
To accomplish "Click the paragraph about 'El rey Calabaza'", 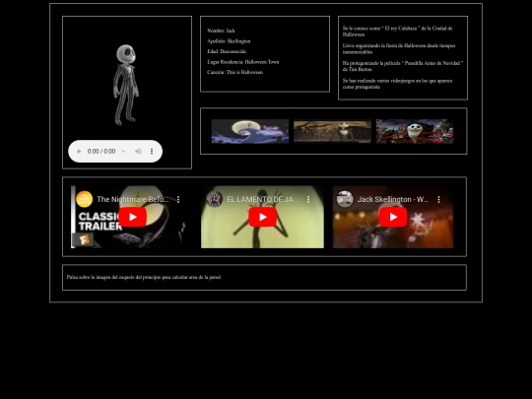I will (397, 32).
